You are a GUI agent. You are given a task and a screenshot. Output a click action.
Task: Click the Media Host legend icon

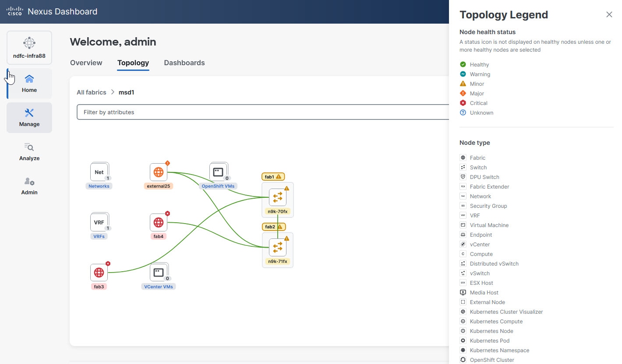463,292
